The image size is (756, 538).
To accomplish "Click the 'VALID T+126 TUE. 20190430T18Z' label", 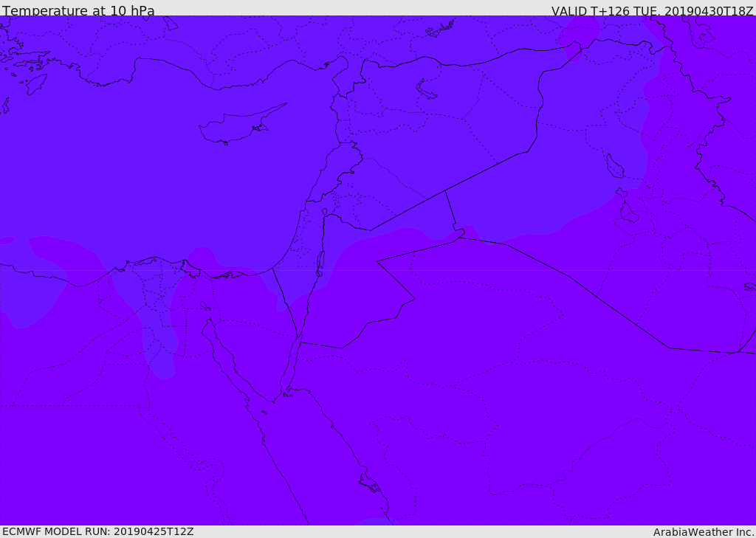I will click(x=653, y=11).
